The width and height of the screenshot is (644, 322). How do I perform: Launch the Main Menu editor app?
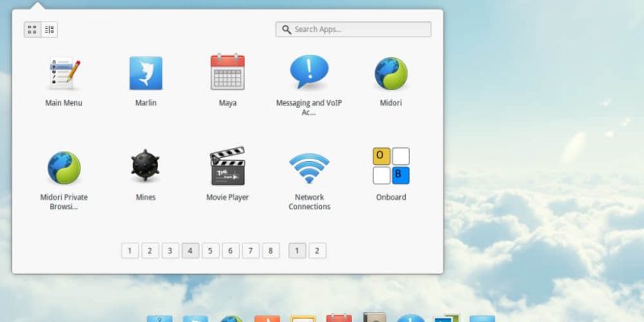64,73
